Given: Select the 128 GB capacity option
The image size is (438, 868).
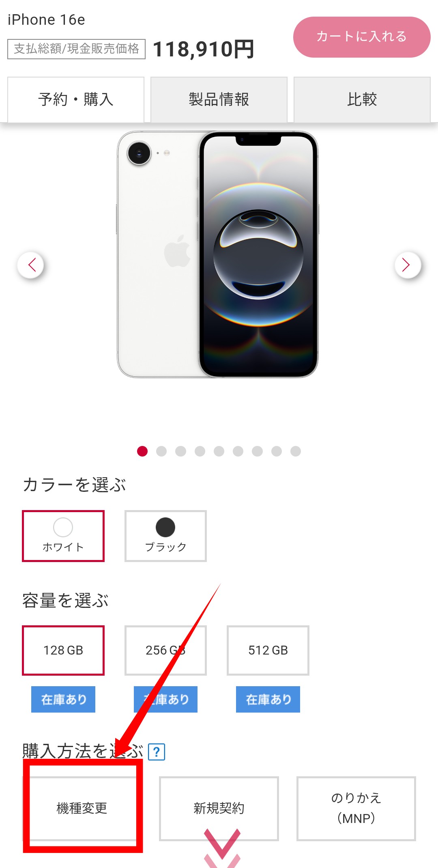Looking at the screenshot, I should point(63,650).
